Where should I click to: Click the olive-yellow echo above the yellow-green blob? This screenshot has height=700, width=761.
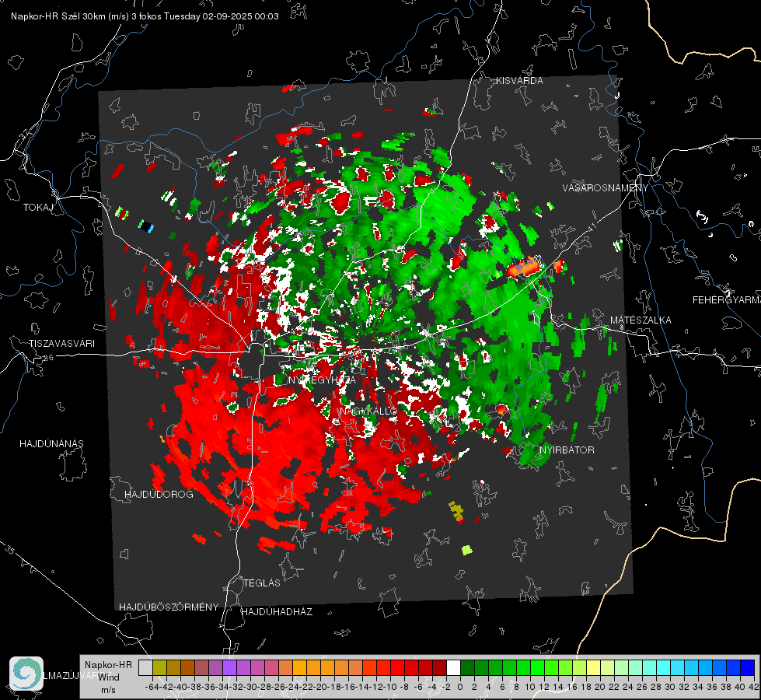456,511
